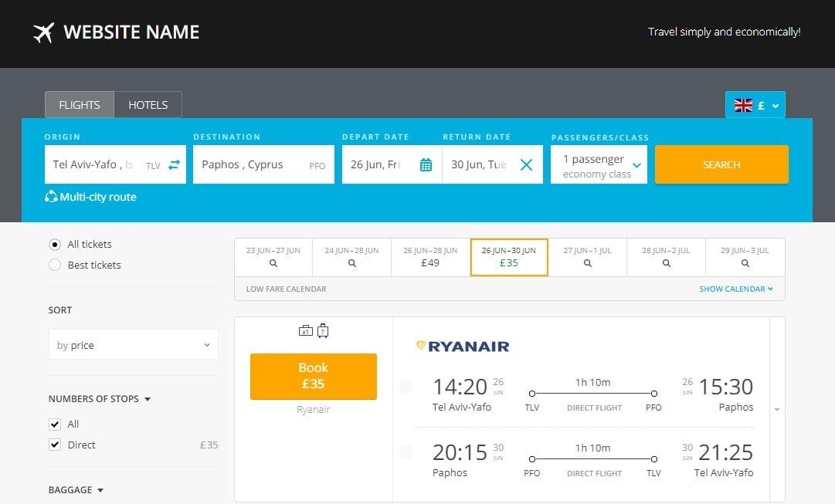835x504 pixels.
Task: Click the UK flag currency icon
Action: point(743,104)
